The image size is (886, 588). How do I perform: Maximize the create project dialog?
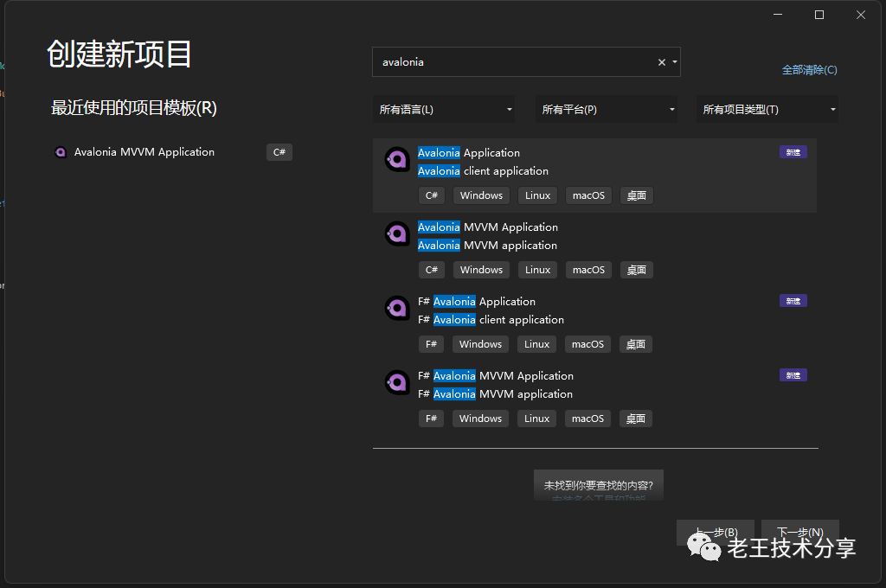pyautogui.click(x=819, y=15)
